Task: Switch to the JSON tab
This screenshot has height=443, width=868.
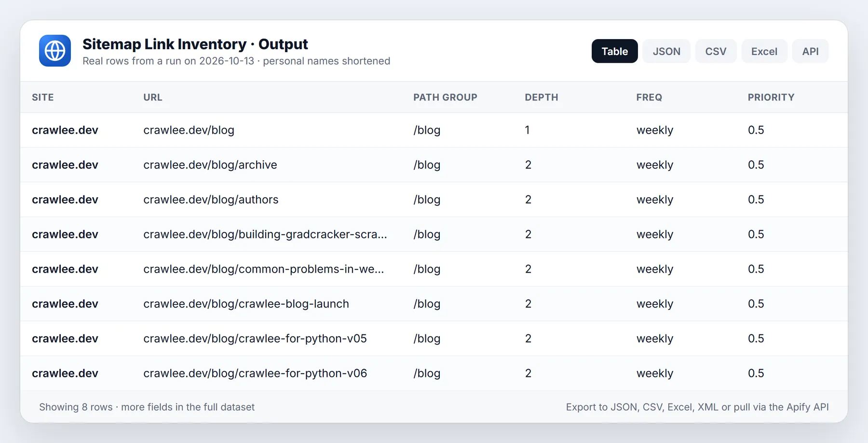Action: point(666,51)
